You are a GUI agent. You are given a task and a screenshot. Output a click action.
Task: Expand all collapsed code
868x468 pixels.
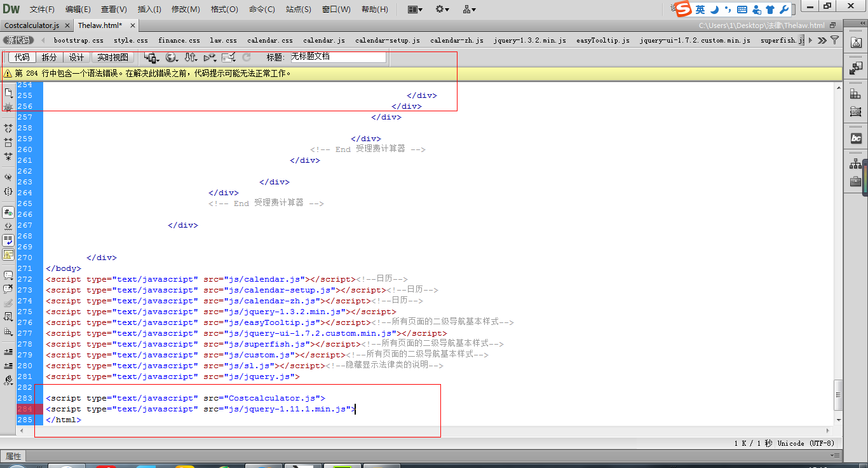point(8,156)
